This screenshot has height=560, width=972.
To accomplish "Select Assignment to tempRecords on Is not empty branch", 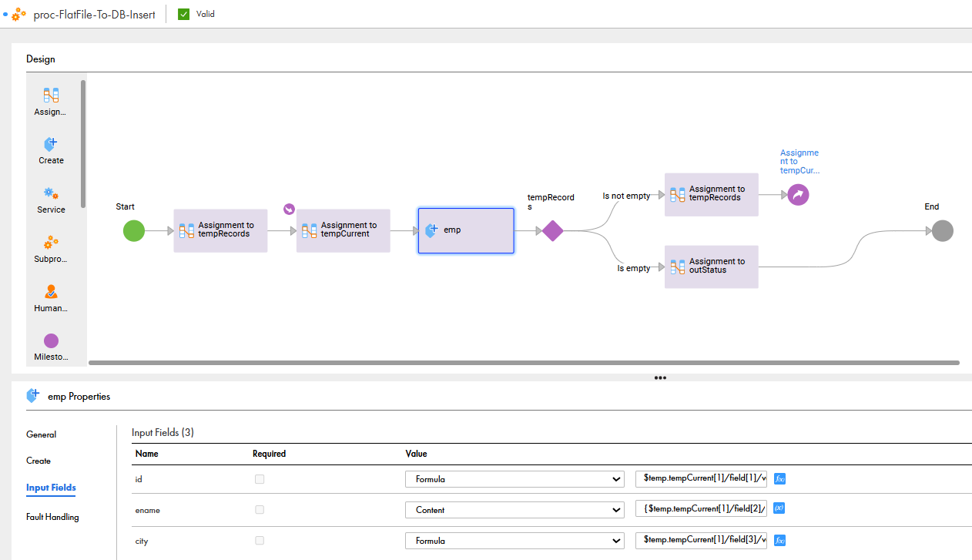I will pos(712,194).
